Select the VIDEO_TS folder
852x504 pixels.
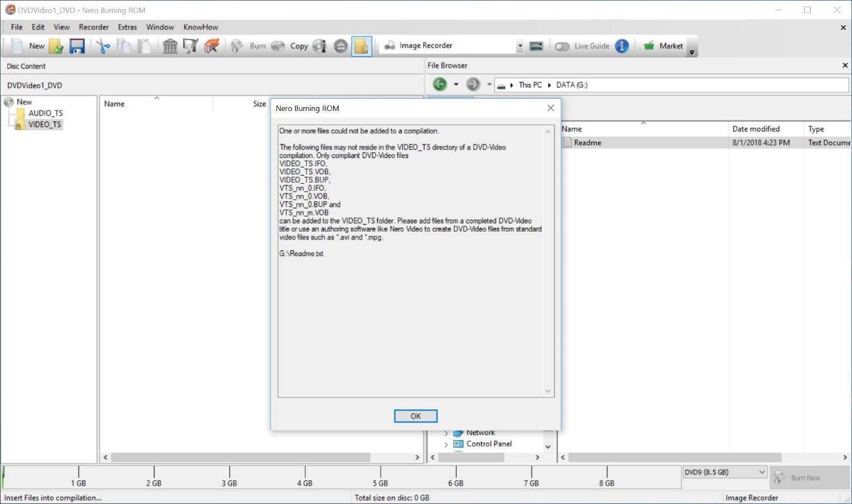pyautogui.click(x=45, y=125)
